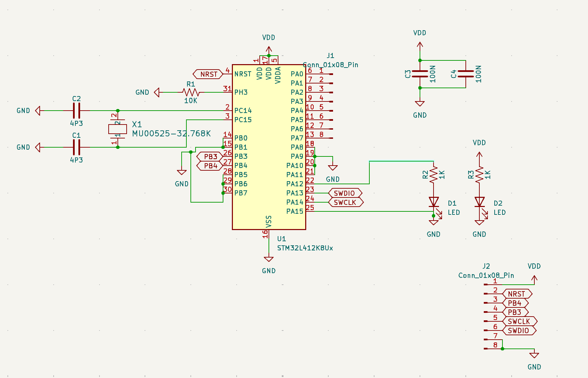Click the SWCLK label on connector J2
Image resolution: width=588 pixels, height=378 pixels.
519,321
